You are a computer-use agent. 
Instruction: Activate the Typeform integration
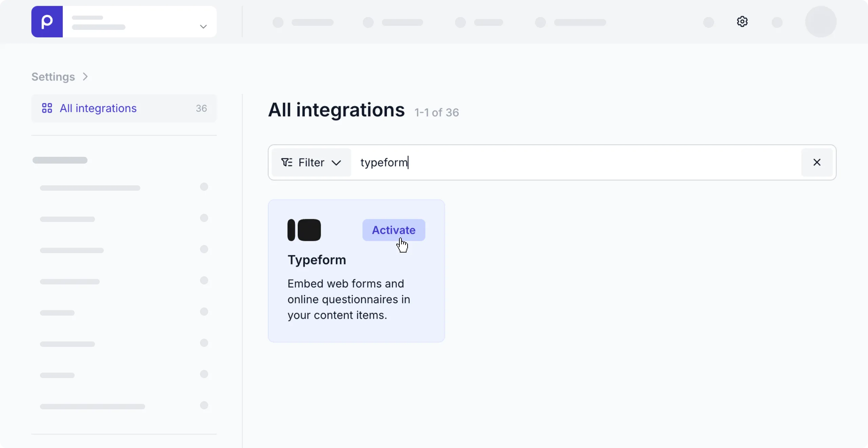tap(394, 230)
